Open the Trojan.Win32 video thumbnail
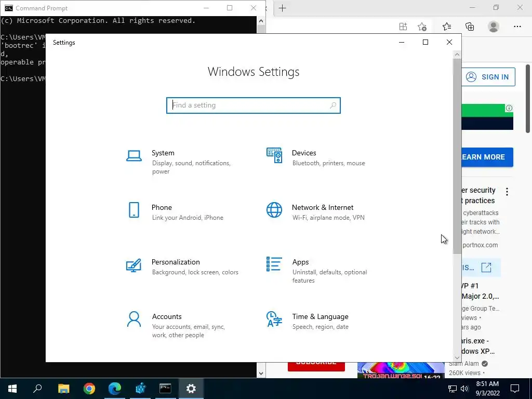The height and width of the screenshot is (399, 532). point(401,370)
